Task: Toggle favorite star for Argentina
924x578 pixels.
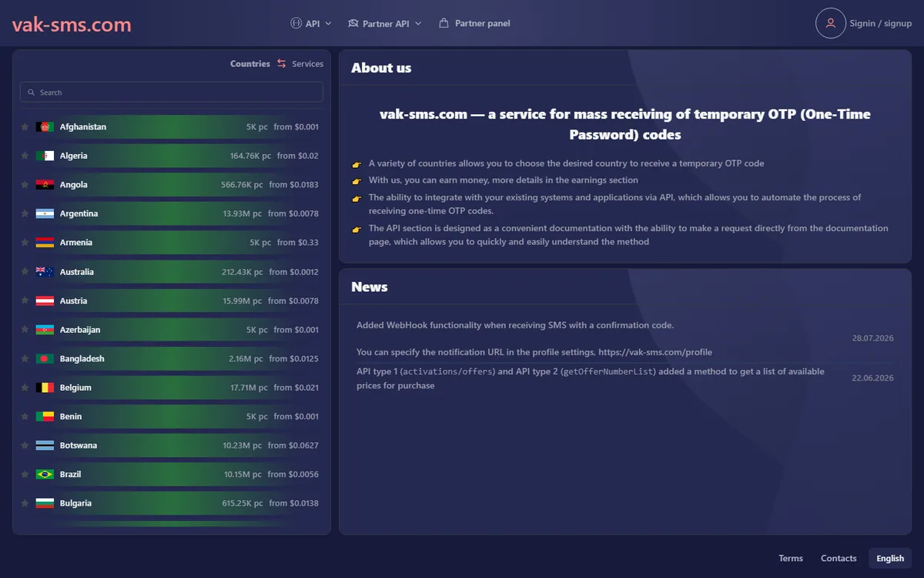Action: pyautogui.click(x=25, y=213)
